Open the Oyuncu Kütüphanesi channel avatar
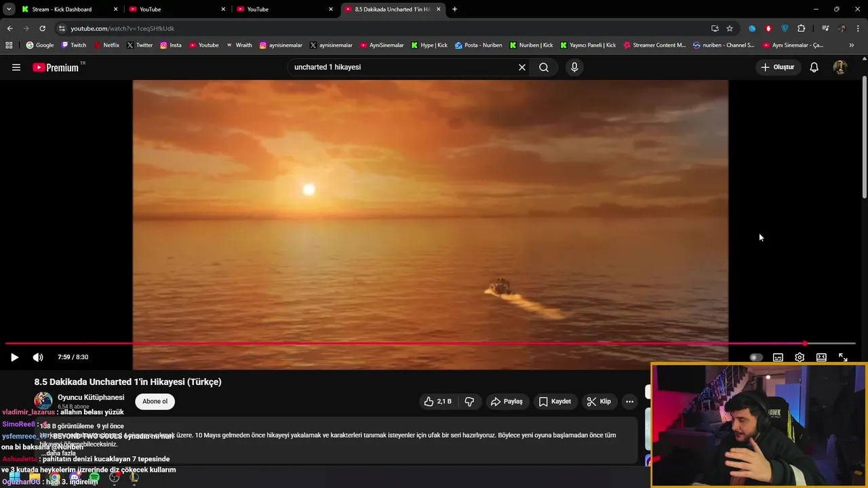This screenshot has width=868, height=488. pyautogui.click(x=43, y=401)
